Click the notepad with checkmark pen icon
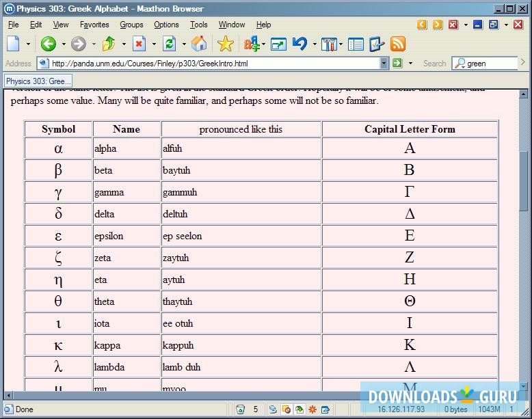The height and width of the screenshot is (419, 532). tap(377, 44)
